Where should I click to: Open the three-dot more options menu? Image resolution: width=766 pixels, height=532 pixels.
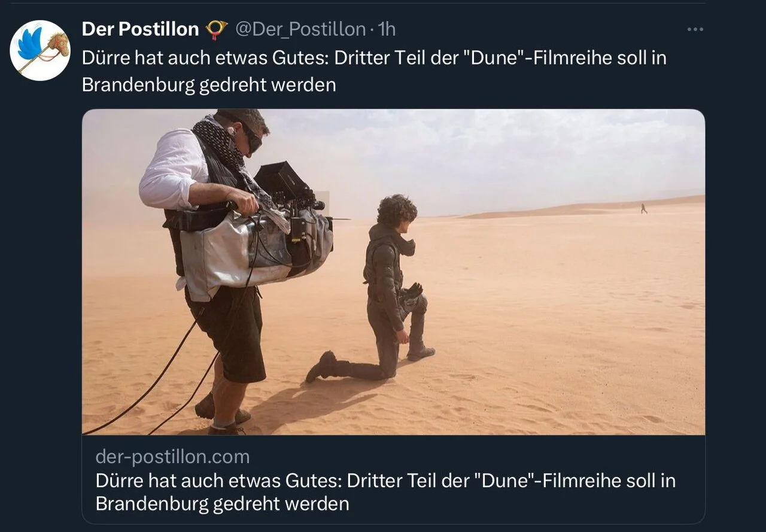coord(695,29)
